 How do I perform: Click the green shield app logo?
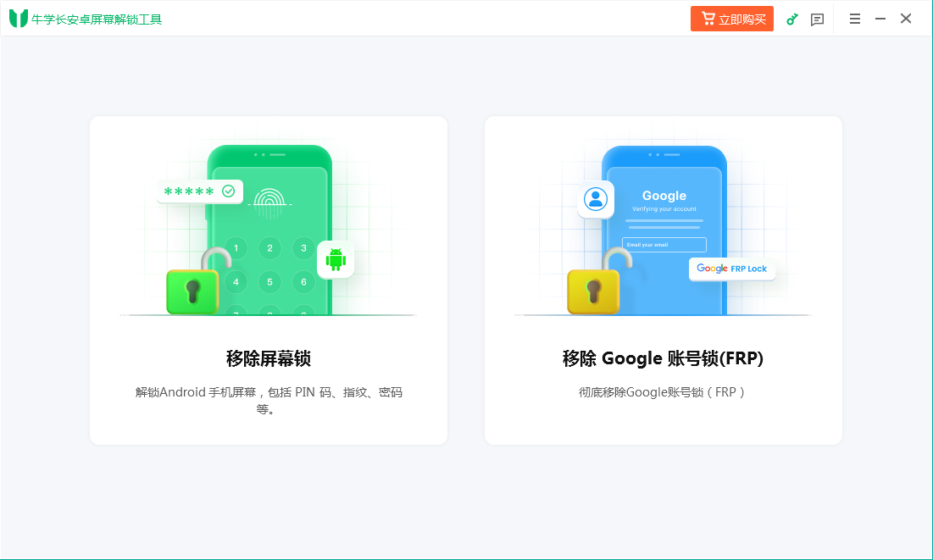19,19
